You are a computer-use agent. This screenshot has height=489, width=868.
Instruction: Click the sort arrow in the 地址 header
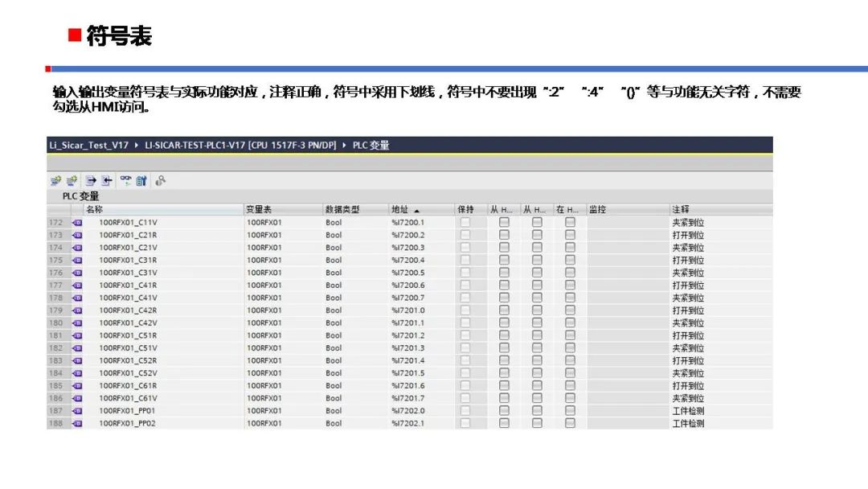point(416,210)
